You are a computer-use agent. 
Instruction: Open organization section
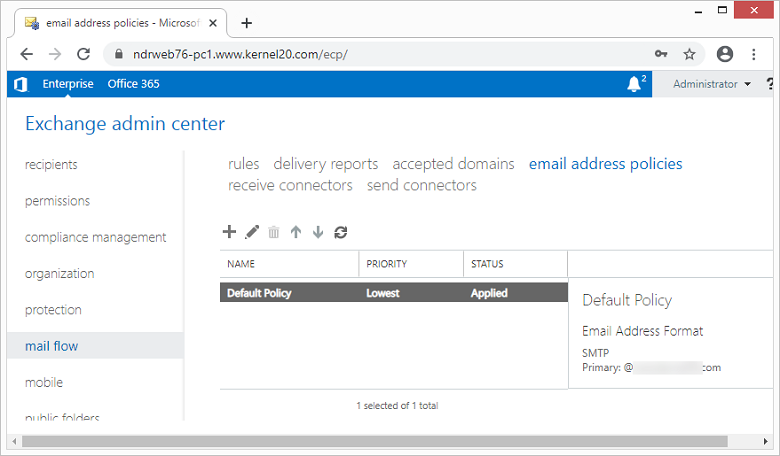(59, 274)
